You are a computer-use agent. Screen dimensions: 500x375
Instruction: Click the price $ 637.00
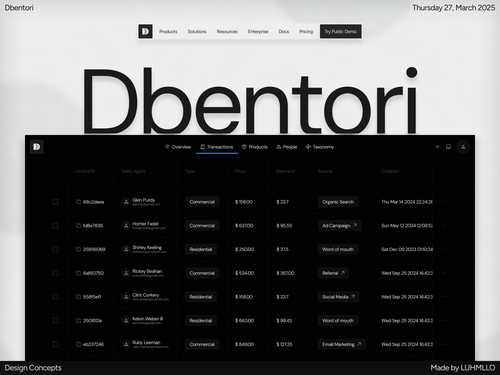click(x=244, y=225)
